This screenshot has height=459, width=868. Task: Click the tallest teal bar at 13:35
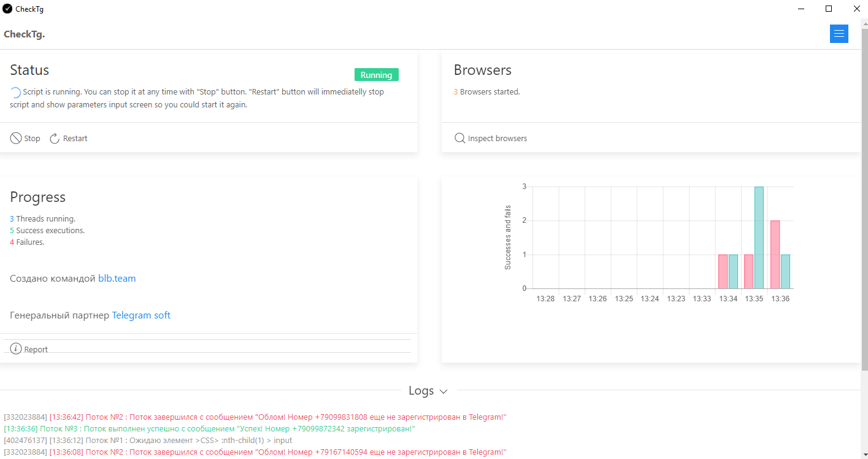[x=759, y=238]
